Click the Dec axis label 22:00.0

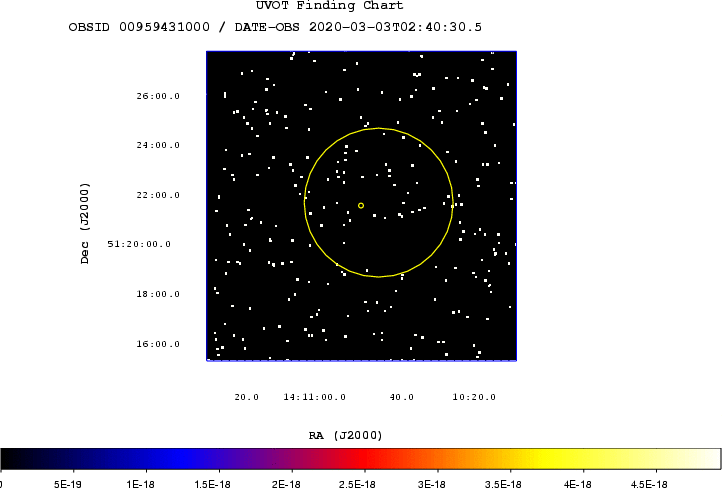click(158, 195)
